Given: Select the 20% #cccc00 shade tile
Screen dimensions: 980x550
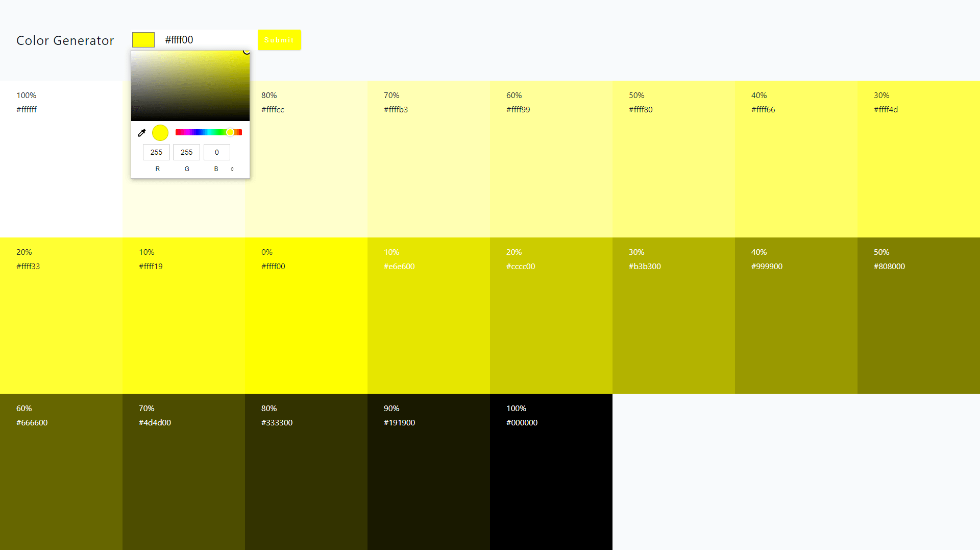Looking at the screenshot, I should [551, 316].
